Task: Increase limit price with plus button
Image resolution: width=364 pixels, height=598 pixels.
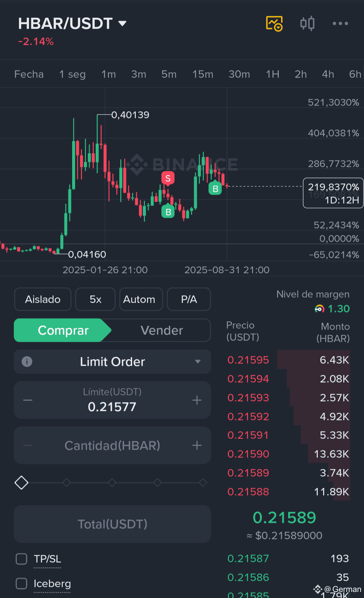Action: [197, 400]
